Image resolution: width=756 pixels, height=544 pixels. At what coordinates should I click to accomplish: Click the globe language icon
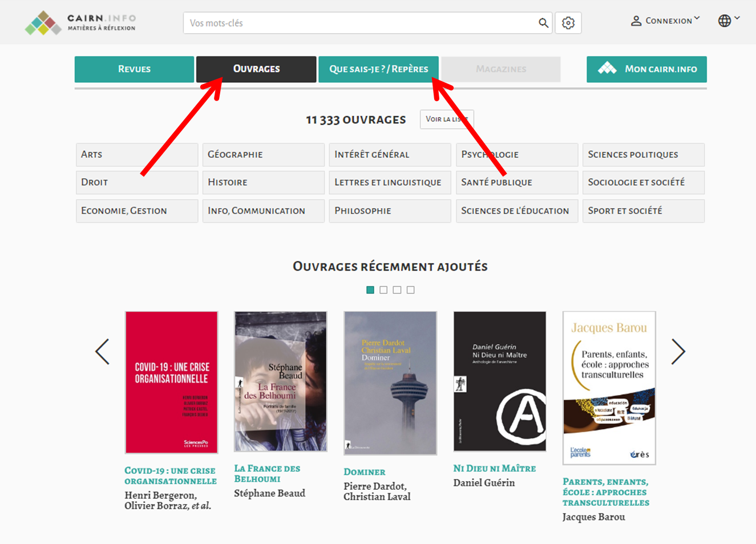coord(725,21)
